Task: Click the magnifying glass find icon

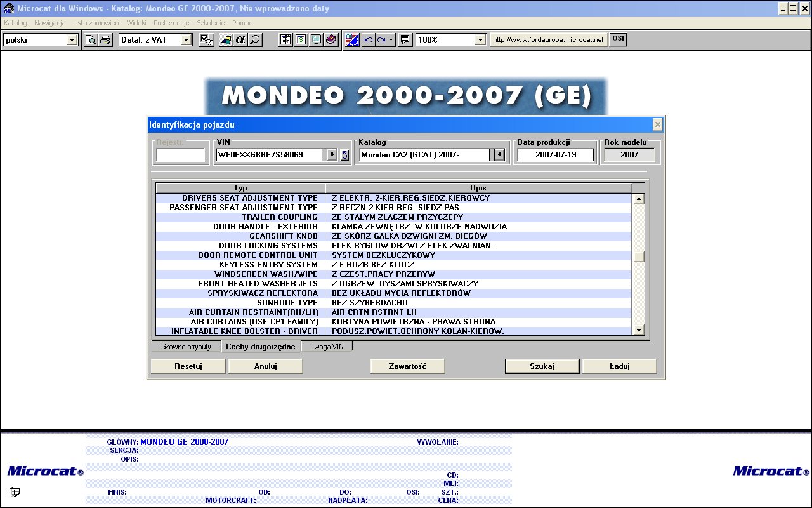Action: pyautogui.click(x=255, y=40)
